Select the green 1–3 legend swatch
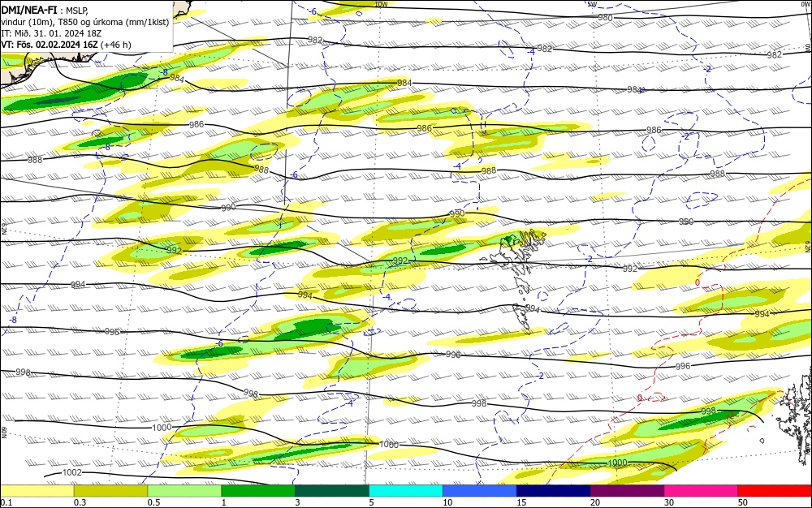 [258, 491]
